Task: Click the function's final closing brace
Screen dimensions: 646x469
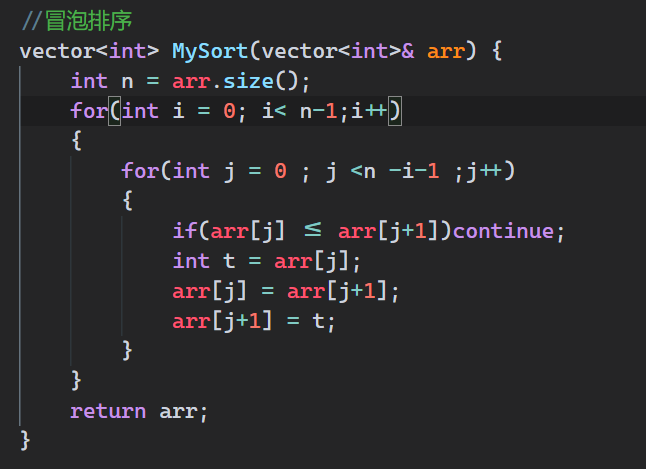Action: (25, 440)
